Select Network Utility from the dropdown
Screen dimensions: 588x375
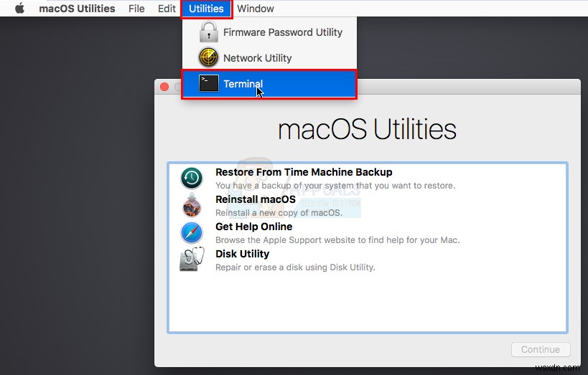pyautogui.click(x=270, y=58)
